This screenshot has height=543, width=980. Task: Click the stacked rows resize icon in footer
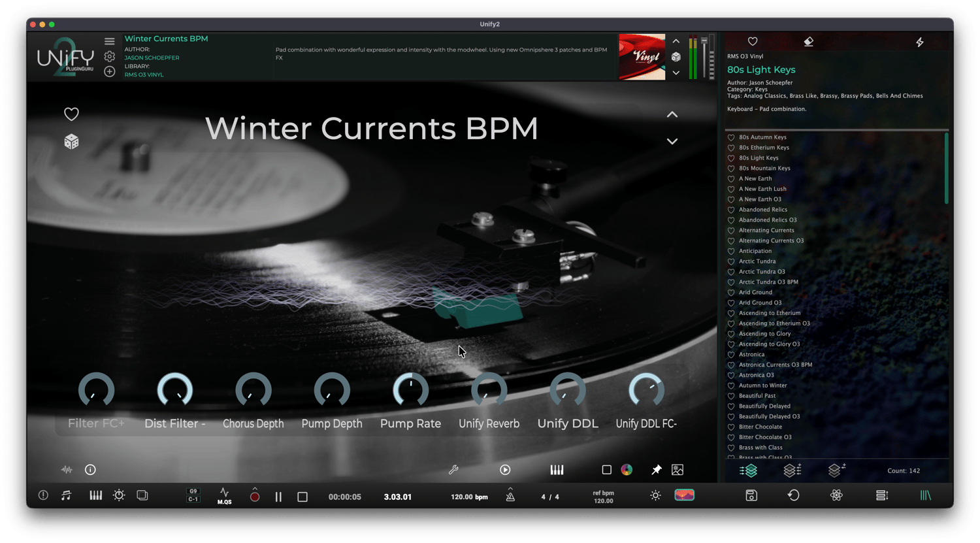882,495
